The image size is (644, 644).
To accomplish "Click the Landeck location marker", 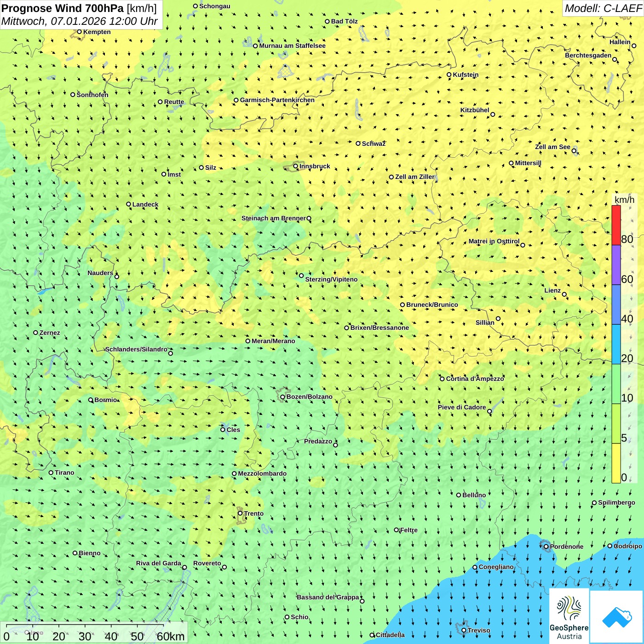I will [128, 204].
